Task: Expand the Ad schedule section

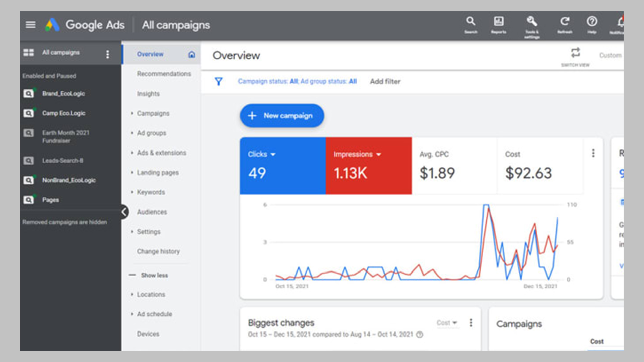Action: [x=132, y=314]
